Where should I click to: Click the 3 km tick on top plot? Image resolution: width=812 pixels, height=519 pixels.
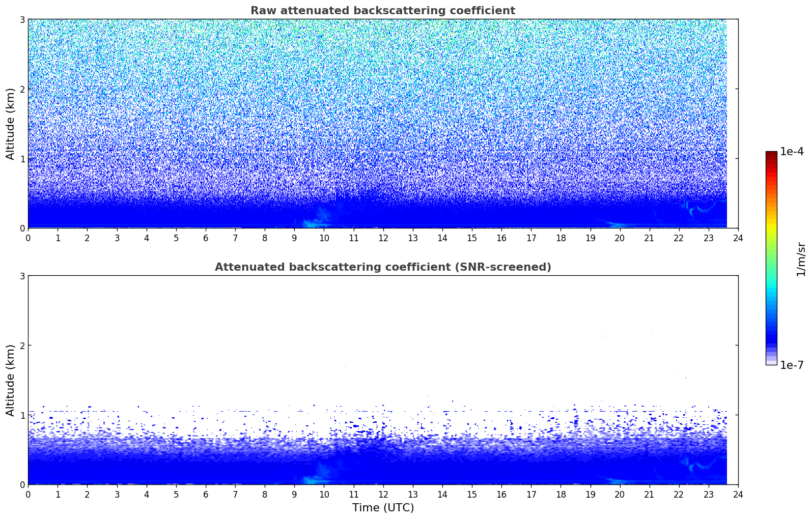[x=22, y=19]
